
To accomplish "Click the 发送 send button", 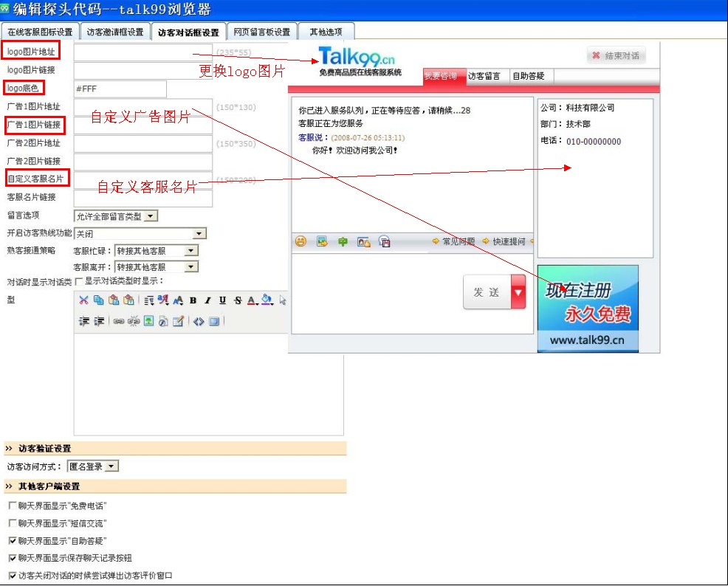I will 487,292.
